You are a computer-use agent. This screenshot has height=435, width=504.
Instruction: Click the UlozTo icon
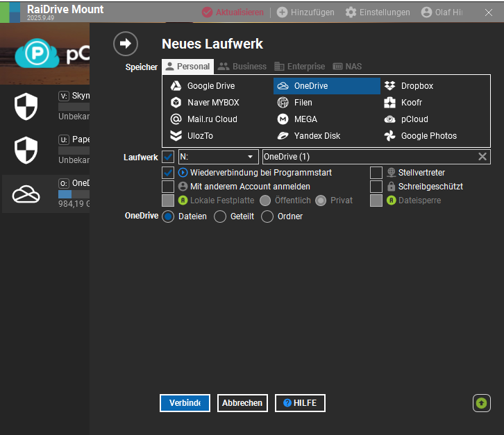(176, 135)
